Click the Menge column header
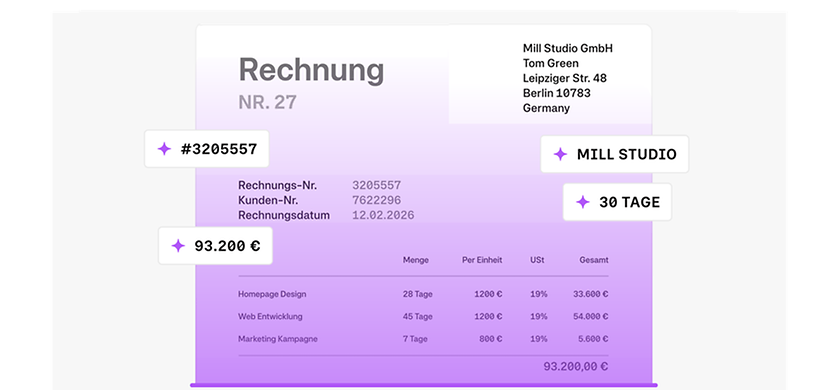Viewport: 820px width, 390px height. click(x=416, y=260)
